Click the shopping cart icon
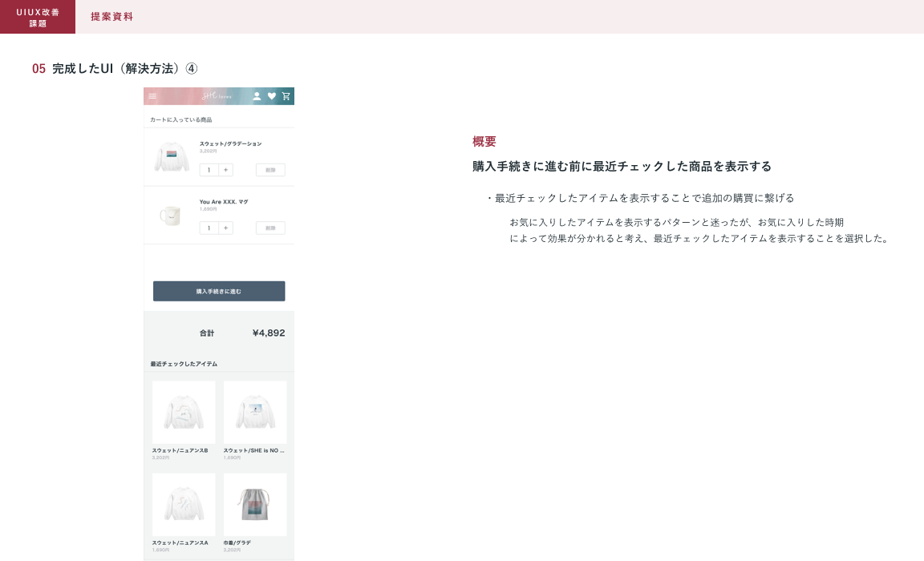Image resolution: width=924 pixels, height=561 pixels. (x=286, y=96)
